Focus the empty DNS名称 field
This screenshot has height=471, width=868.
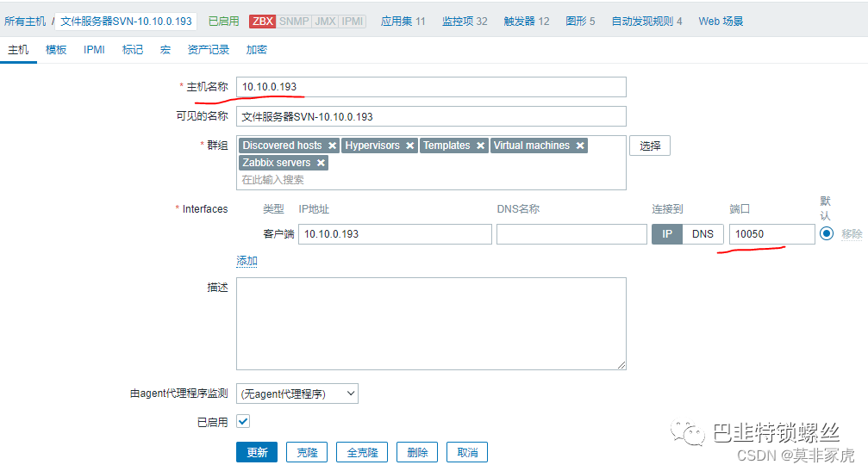(571, 234)
